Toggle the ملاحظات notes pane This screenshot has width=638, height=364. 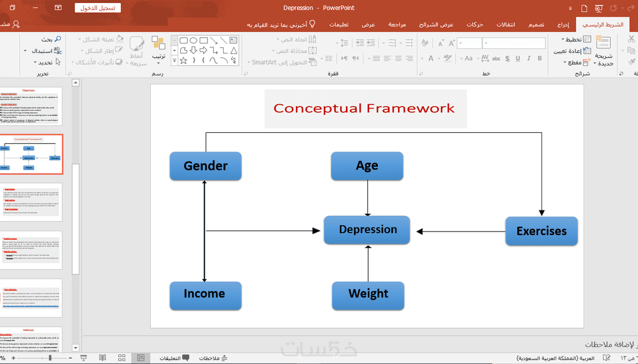click(x=213, y=358)
